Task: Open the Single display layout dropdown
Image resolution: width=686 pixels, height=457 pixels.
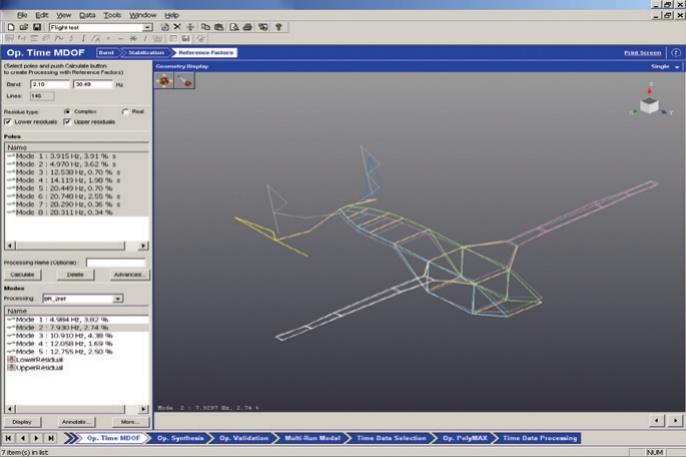Action: pyautogui.click(x=677, y=67)
